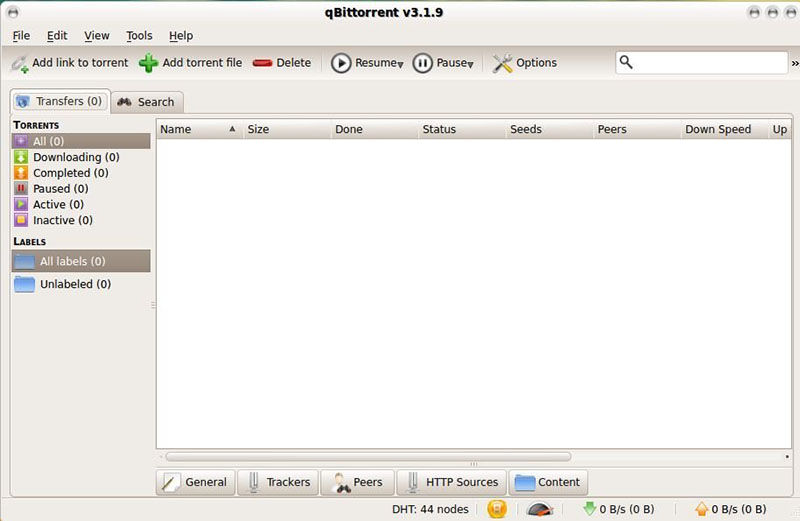
Task: Sort by Down Speed column header
Action: (725, 130)
